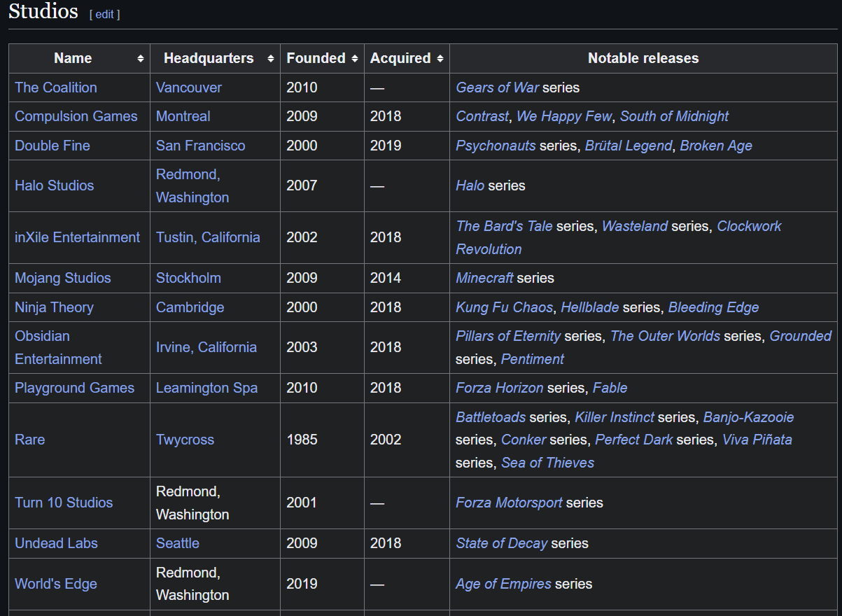Open the Pillars of Eternity link
Image resolution: width=842 pixels, height=616 pixels.
[509, 336]
